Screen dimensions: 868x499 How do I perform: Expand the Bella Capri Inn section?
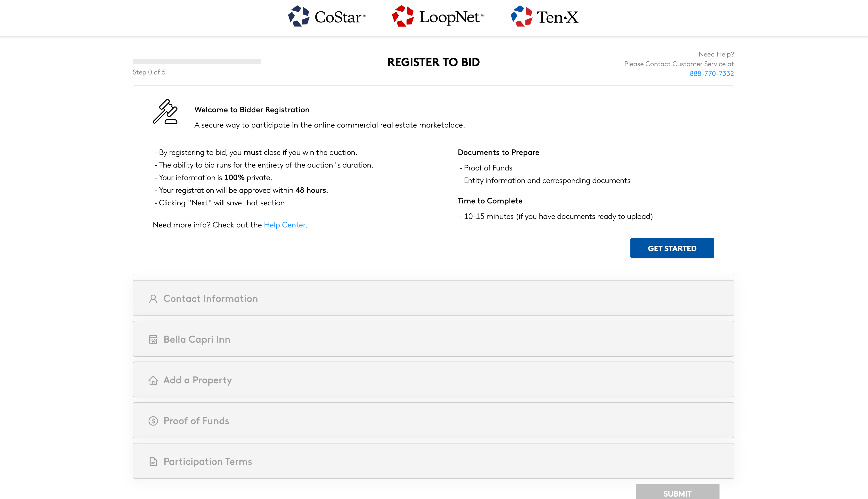tap(433, 339)
